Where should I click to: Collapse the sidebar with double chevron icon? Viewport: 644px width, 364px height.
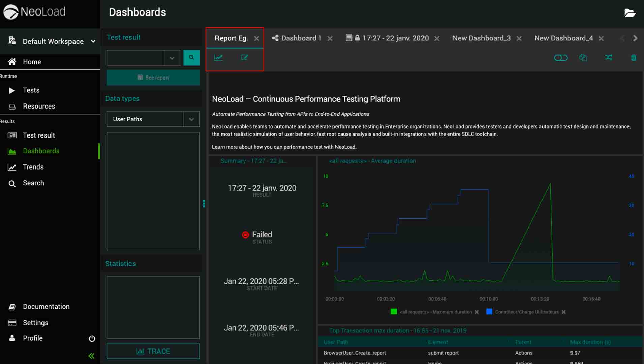click(91, 356)
